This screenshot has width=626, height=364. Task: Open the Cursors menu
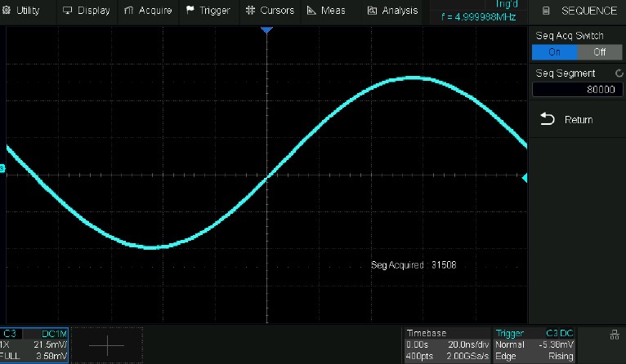pyautogui.click(x=272, y=11)
